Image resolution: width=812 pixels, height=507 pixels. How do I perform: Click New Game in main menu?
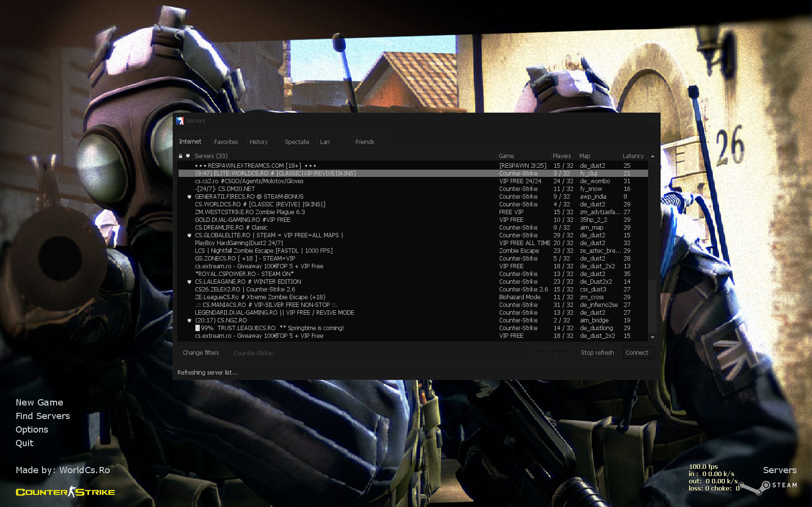[x=40, y=403]
